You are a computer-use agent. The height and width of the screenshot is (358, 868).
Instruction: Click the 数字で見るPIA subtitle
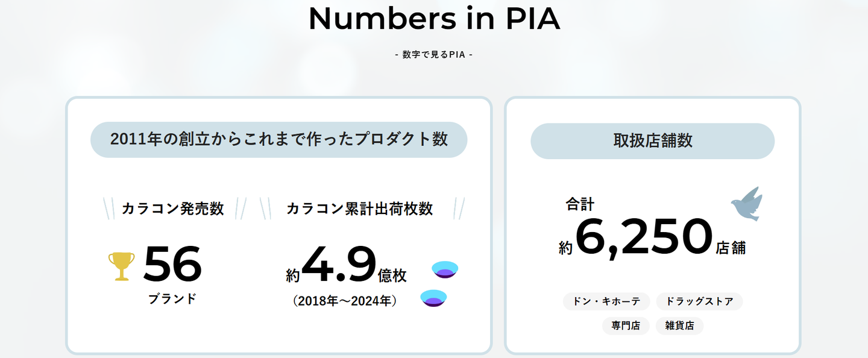point(434,55)
